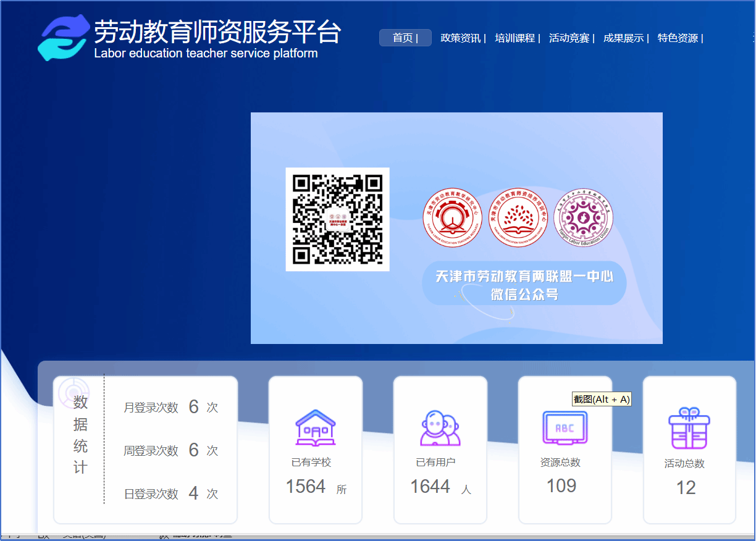Select 活动竞赛 in the navigation bar
This screenshot has height=541, width=756.
tap(569, 38)
